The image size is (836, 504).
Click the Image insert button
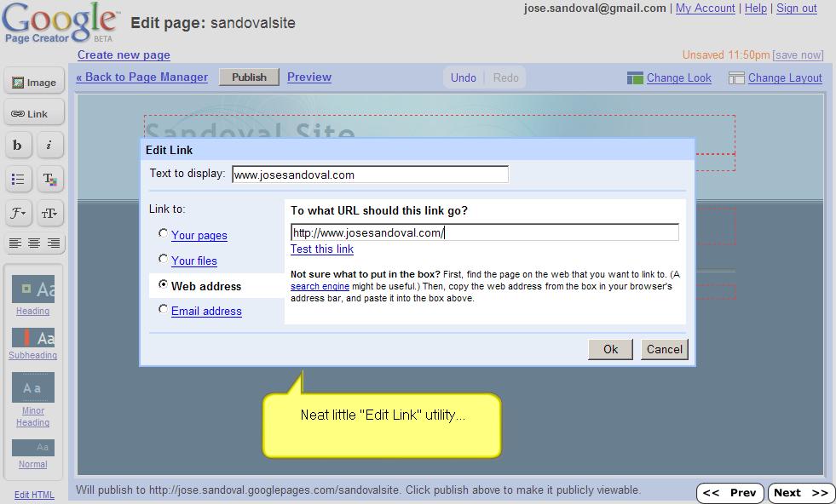pyautogui.click(x=34, y=82)
